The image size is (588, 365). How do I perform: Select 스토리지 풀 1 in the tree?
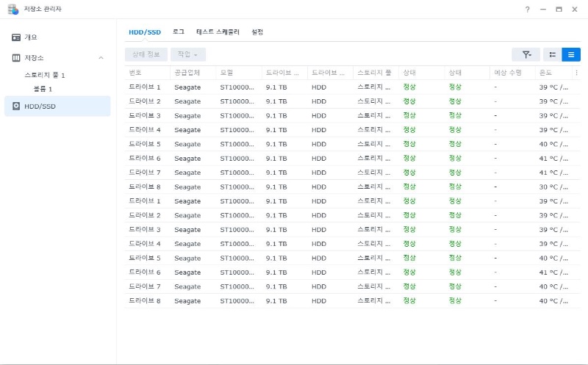(45, 76)
